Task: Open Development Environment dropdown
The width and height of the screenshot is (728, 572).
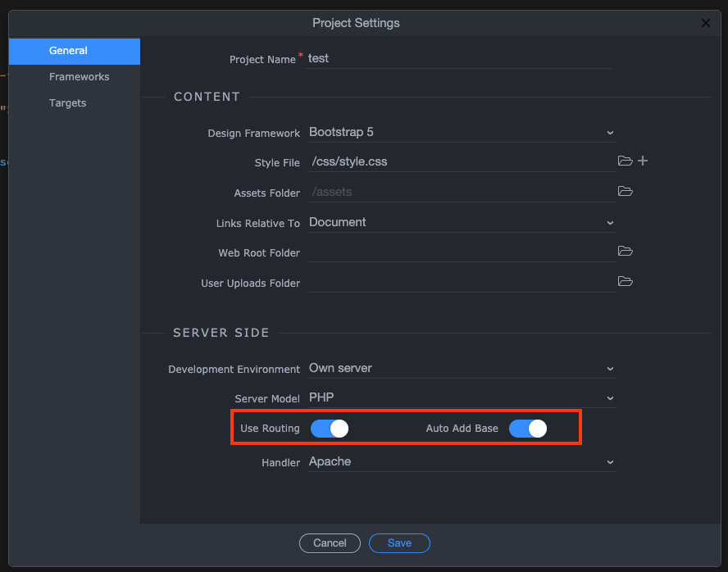Action: coord(462,368)
